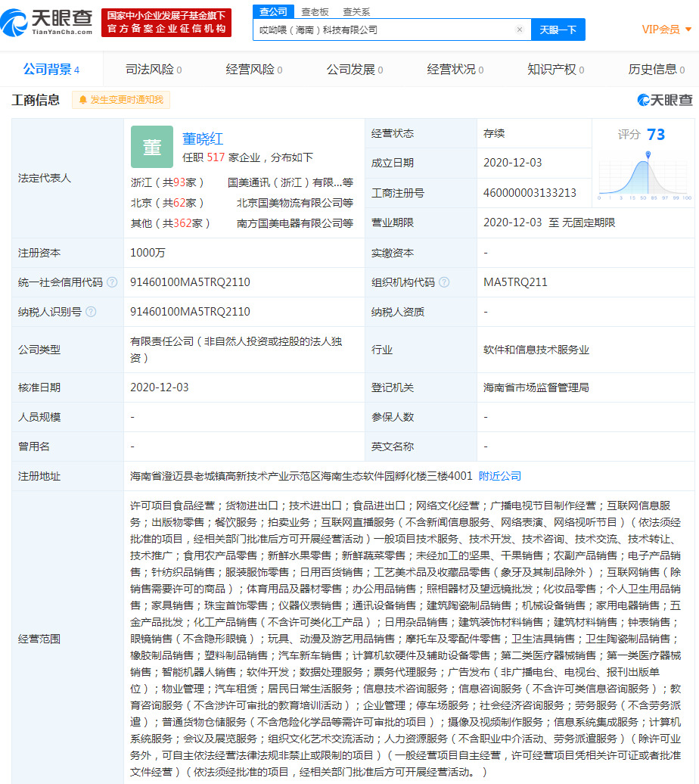Open the help icon beside 统一社会信用代码

click(x=112, y=282)
